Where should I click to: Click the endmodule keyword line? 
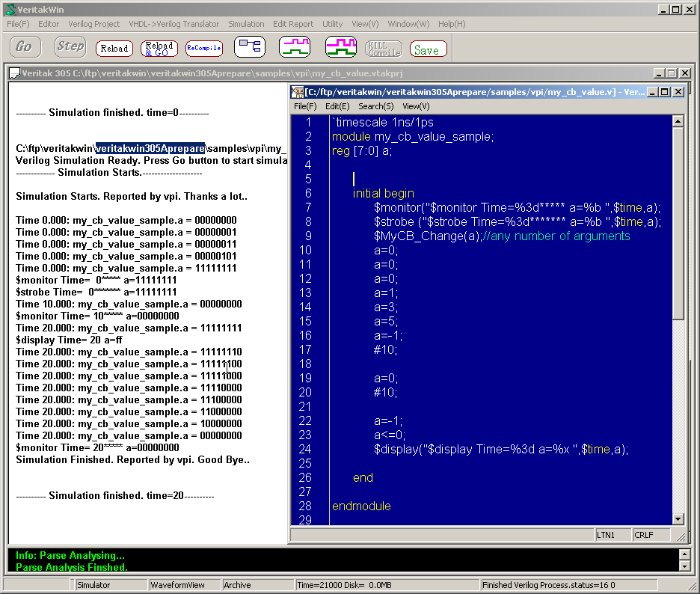[361, 506]
